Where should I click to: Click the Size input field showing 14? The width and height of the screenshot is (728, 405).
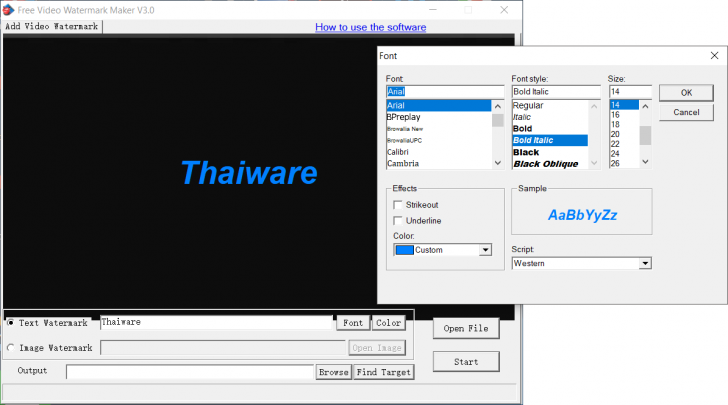tap(630, 91)
